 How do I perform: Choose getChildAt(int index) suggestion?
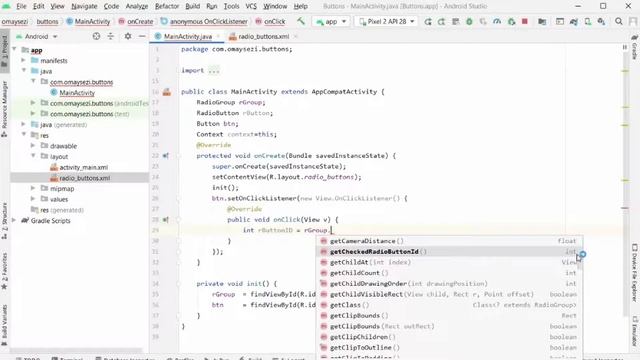(x=449, y=262)
